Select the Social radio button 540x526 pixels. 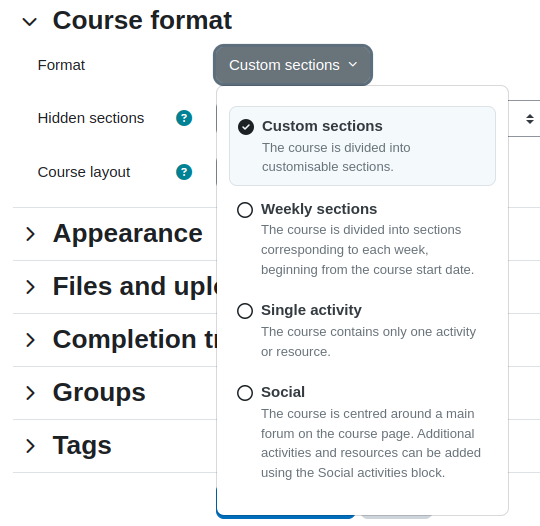[245, 393]
